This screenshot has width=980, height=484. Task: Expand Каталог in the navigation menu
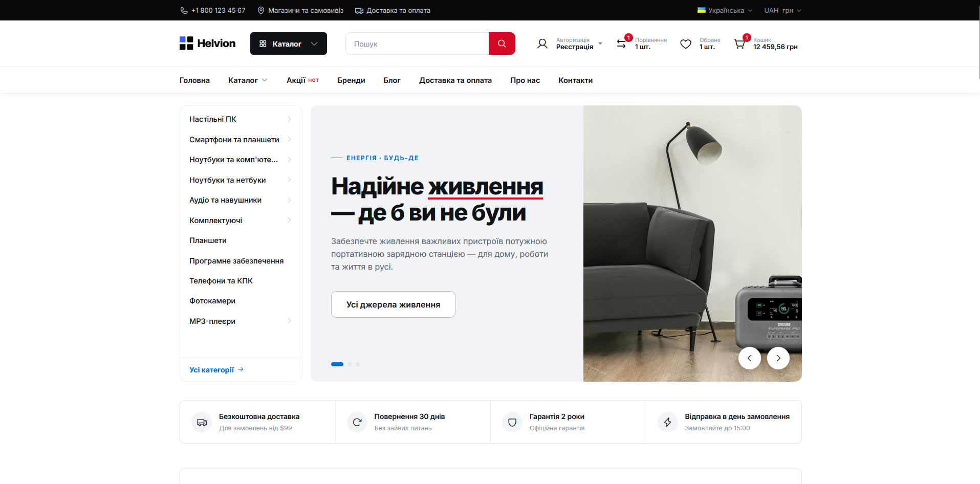pyautogui.click(x=248, y=80)
